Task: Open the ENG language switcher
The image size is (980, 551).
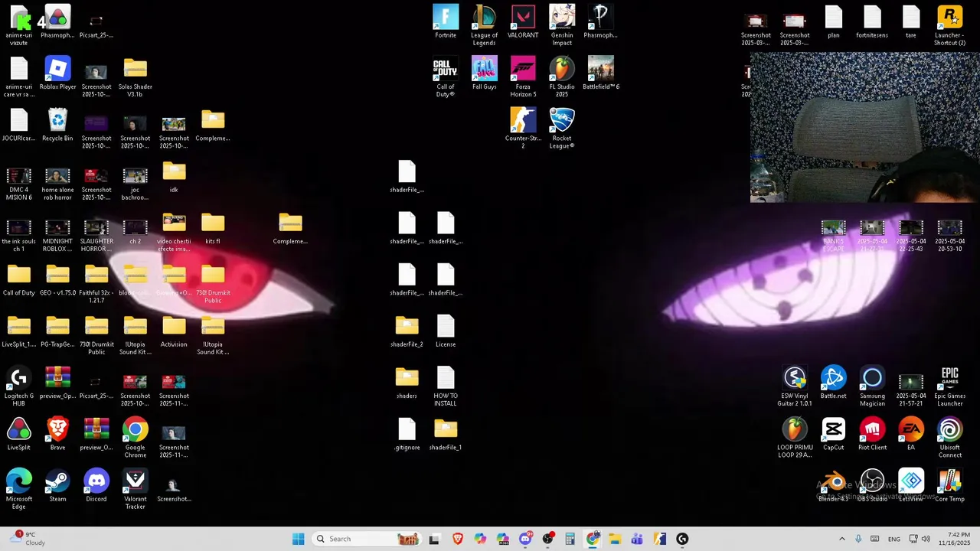Action: 894,539
